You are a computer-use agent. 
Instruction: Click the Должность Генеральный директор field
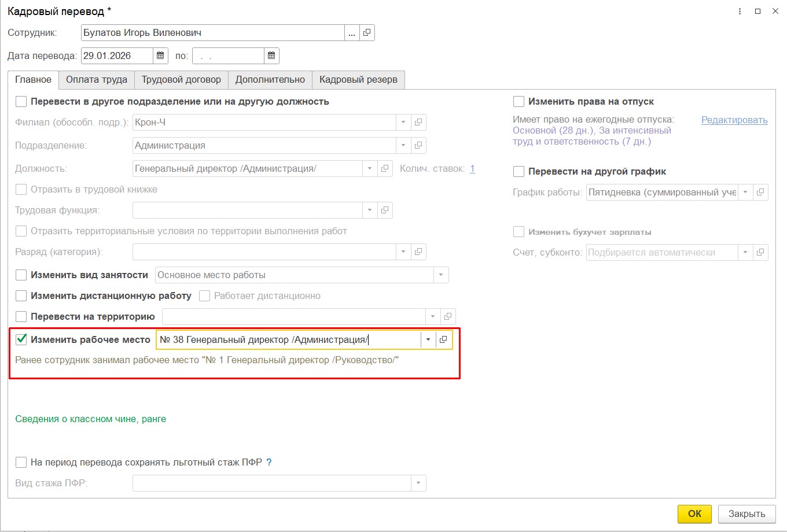click(x=248, y=169)
